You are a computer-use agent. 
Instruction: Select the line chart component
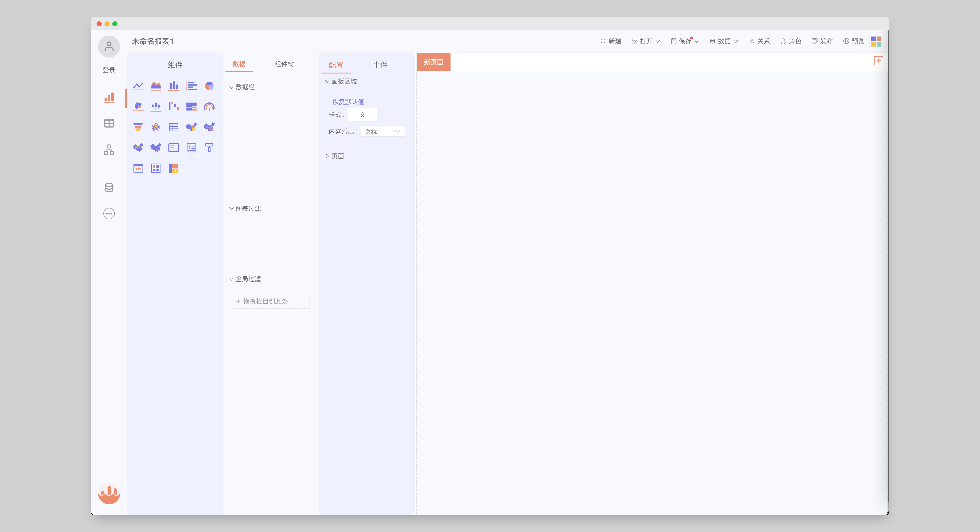(138, 86)
